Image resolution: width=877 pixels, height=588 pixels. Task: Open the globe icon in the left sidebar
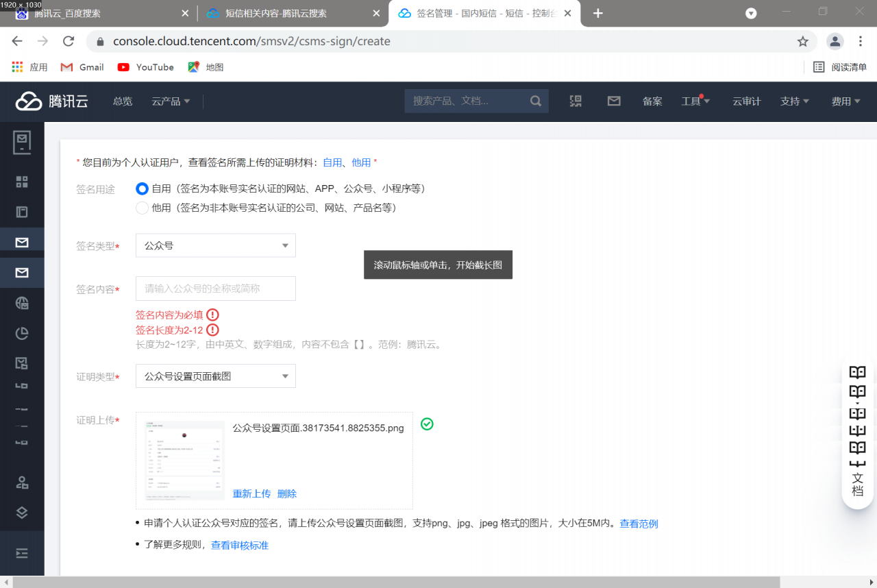tap(21, 302)
